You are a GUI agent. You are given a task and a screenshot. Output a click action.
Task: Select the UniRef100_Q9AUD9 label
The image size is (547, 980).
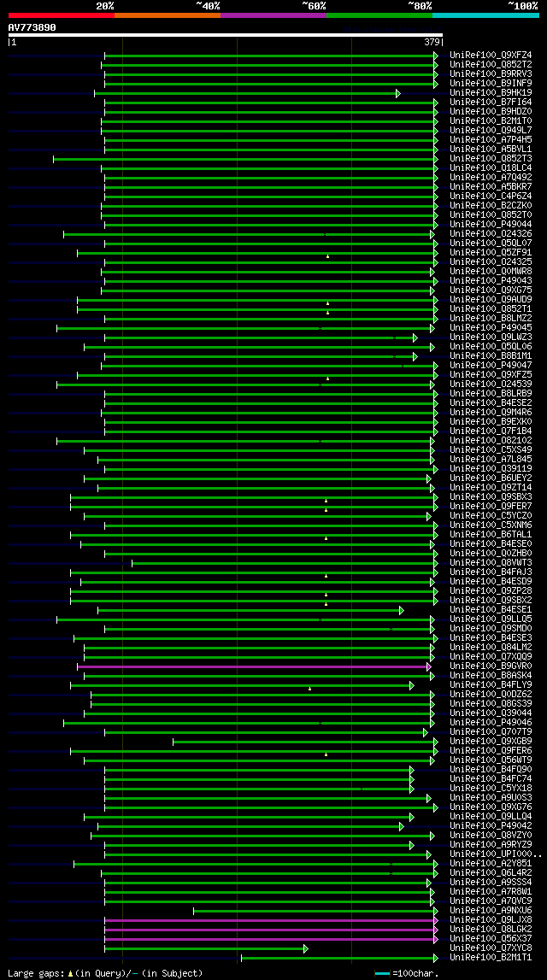(x=491, y=300)
